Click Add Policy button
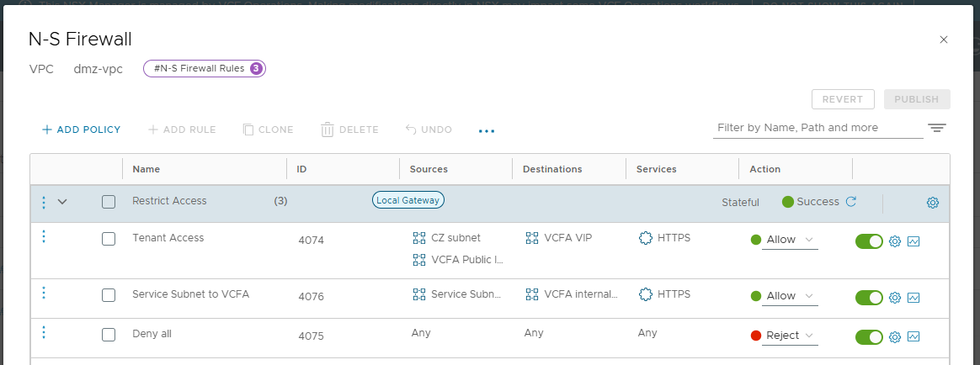 point(82,130)
